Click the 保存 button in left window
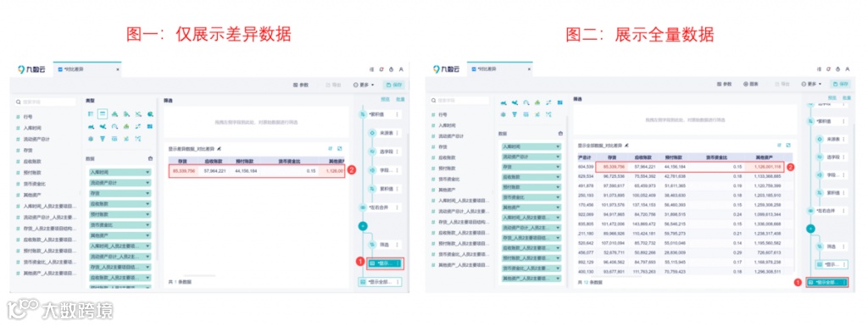This screenshot has width=868, height=326. 395,85
